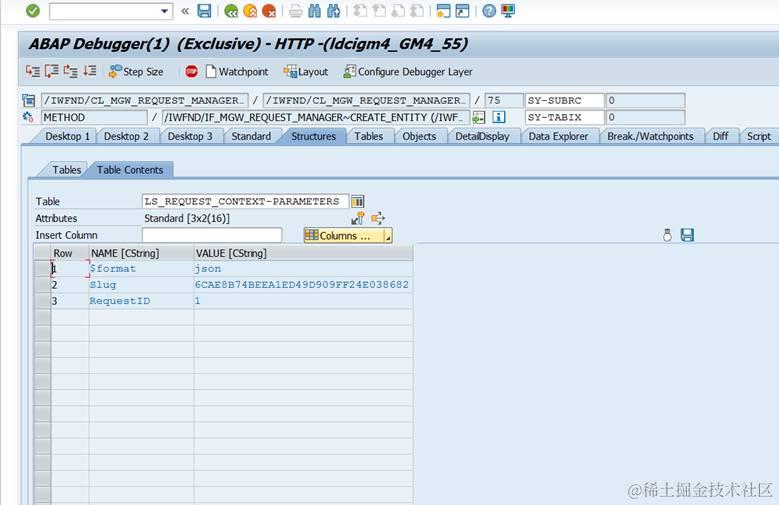Click the Previous Page icon
The width and height of the screenshot is (779, 505).
379,11
